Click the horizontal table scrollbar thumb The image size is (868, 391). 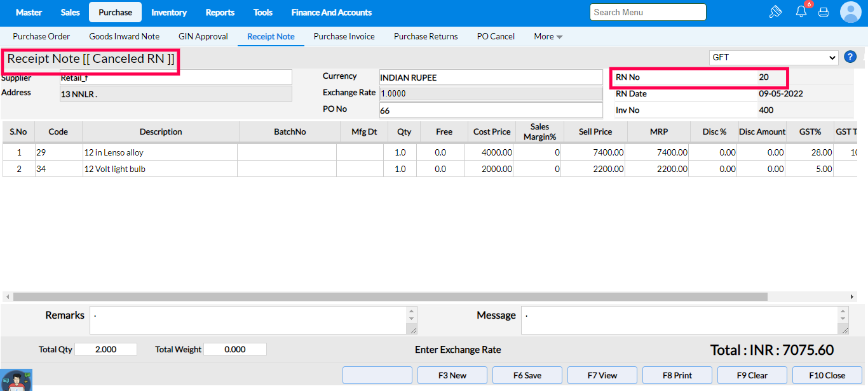(390, 297)
